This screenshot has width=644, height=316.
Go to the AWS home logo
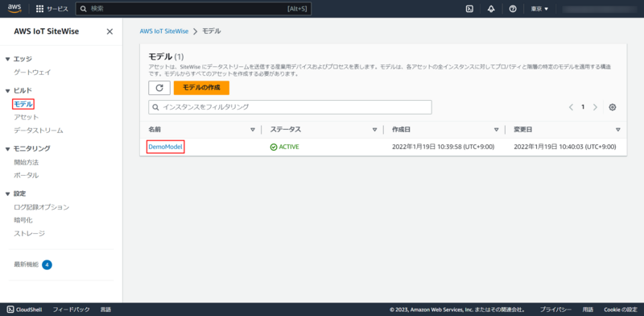14,9
